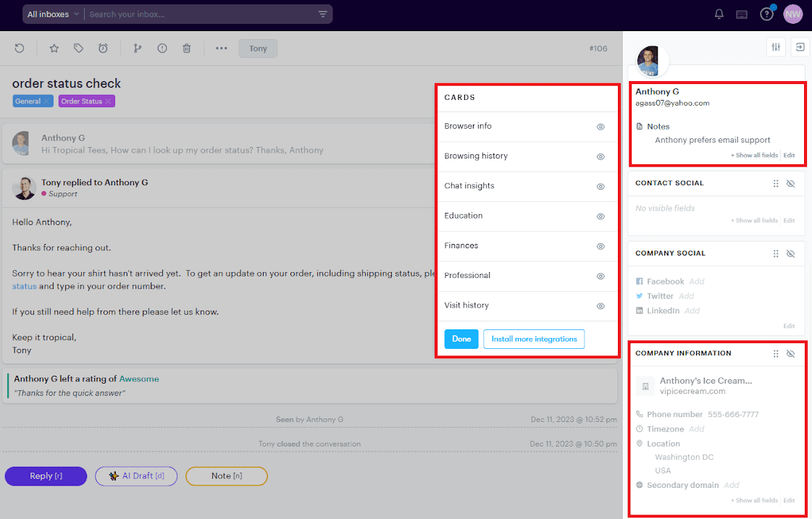
Task: Open the notifications bell
Action: [719, 13]
